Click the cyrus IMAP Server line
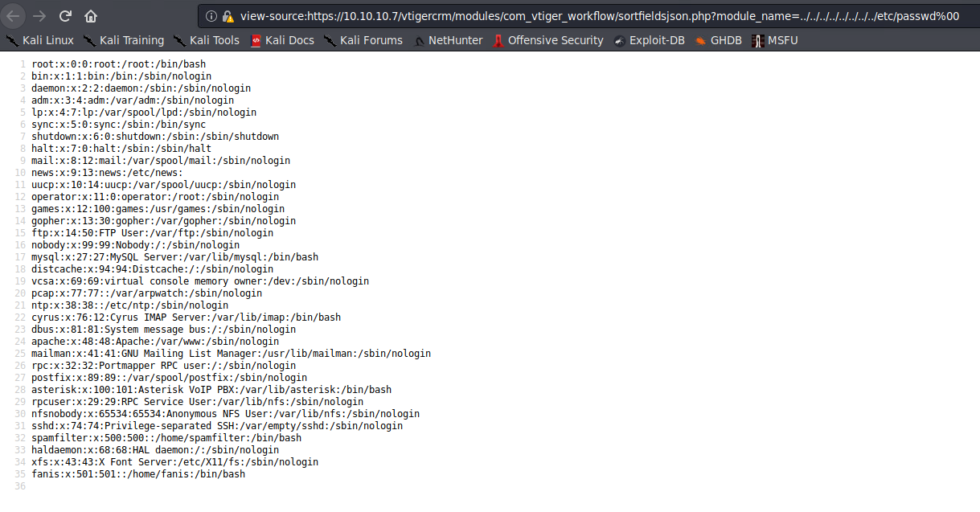 coord(186,317)
